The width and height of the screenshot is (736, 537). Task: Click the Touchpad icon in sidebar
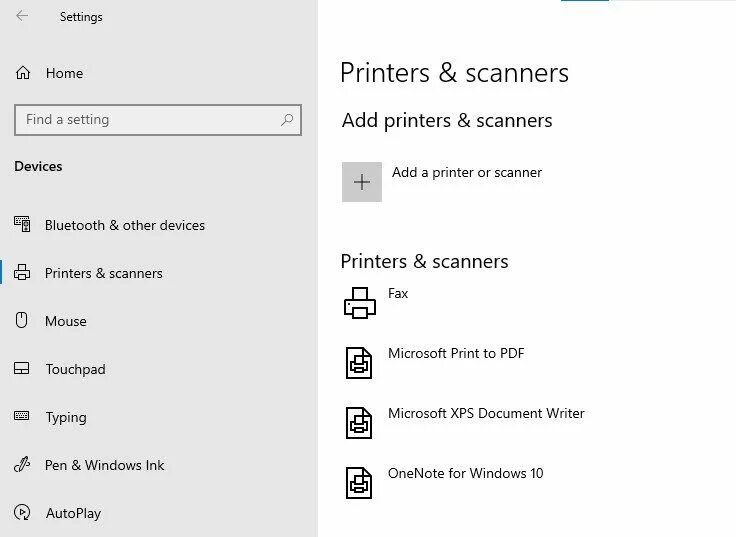pyautogui.click(x=22, y=368)
